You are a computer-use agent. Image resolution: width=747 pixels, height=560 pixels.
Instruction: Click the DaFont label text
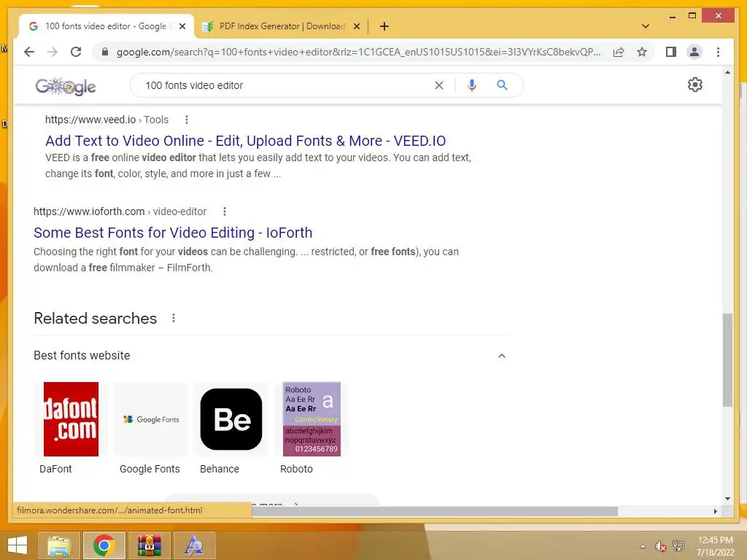coord(55,469)
